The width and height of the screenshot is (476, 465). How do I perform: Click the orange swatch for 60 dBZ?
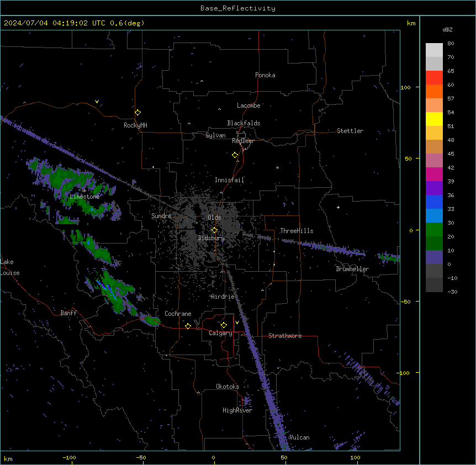[x=434, y=91]
